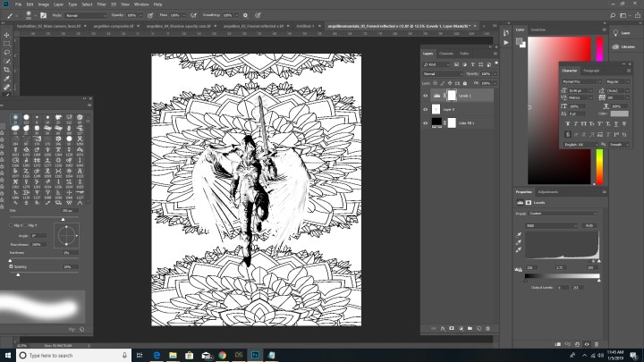The width and height of the screenshot is (644, 362).
Task: Toggle visibility of the middle layer
Action: (x=426, y=107)
